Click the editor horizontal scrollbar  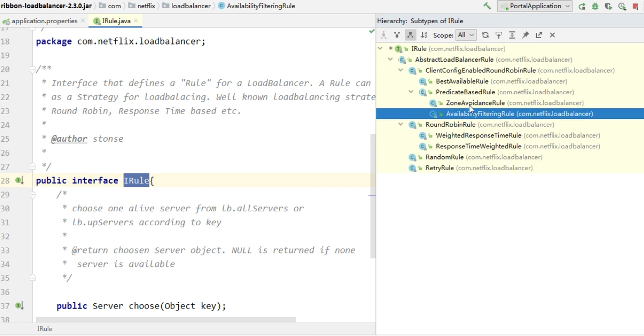pos(166,319)
